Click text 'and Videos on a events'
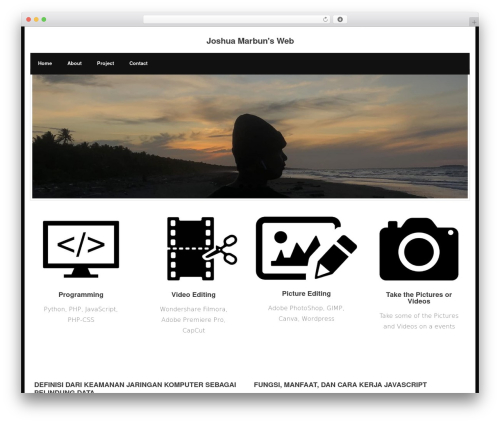The width and height of the screenshot is (500, 423). [x=419, y=326]
